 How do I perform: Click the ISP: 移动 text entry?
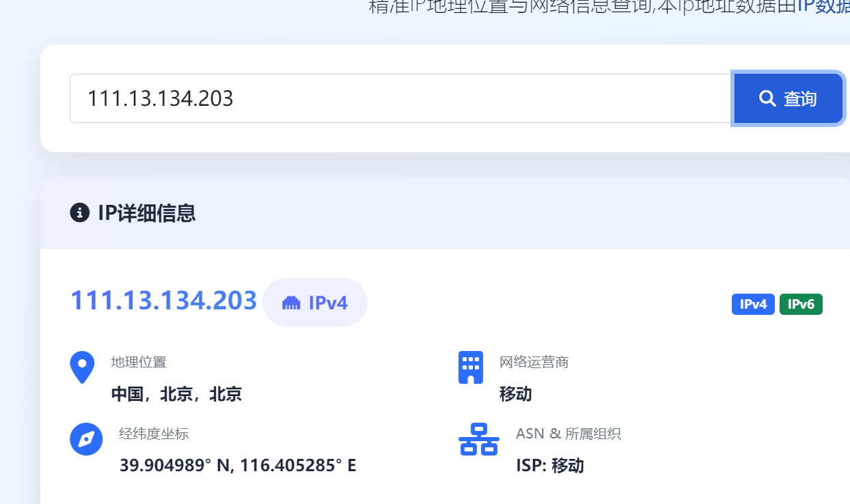pyautogui.click(x=549, y=465)
